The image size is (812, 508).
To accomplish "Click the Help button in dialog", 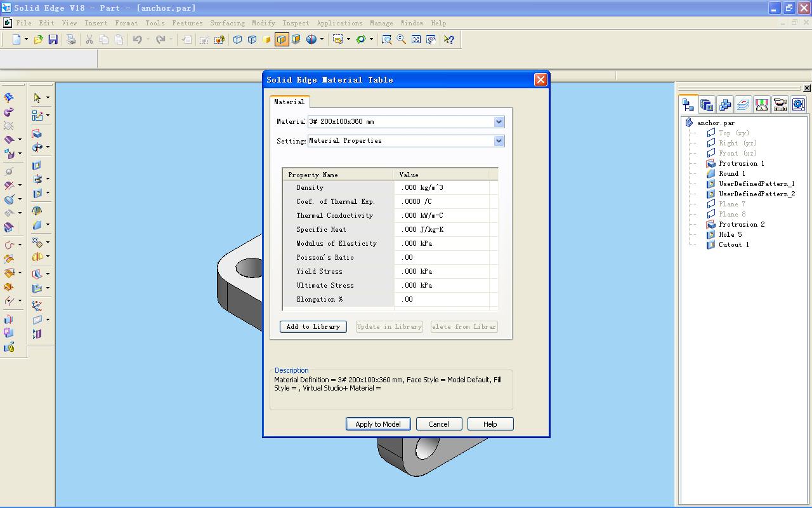I will pyautogui.click(x=490, y=424).
